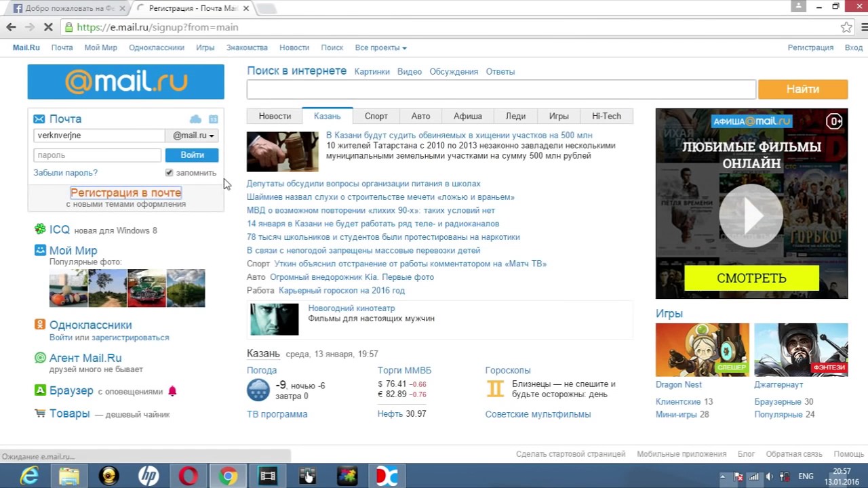Click the pink notification bell icon

[x=172, y=390]
